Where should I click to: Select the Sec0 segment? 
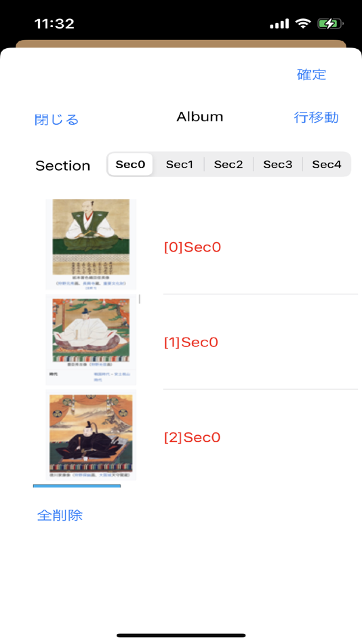[x=130, y=164]
